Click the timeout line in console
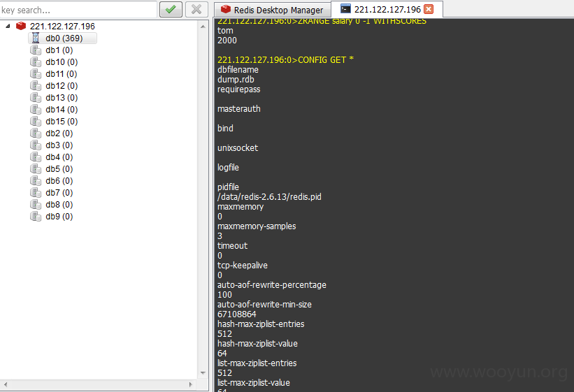The width and height of the screenshot is (574, 392). coord(232,245)
